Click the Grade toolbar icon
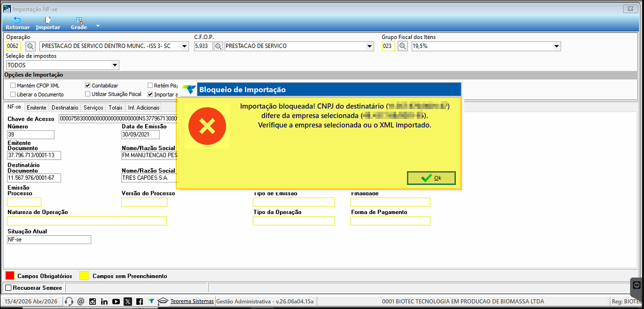Viewport: 644px width, 309px height. point(79,20)
